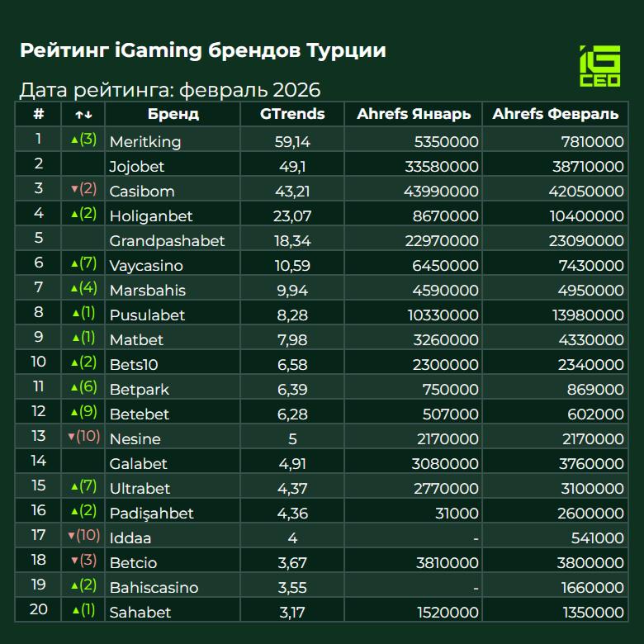
Task: Click the red down arrow next to Casibom
Action: (74, 189)
